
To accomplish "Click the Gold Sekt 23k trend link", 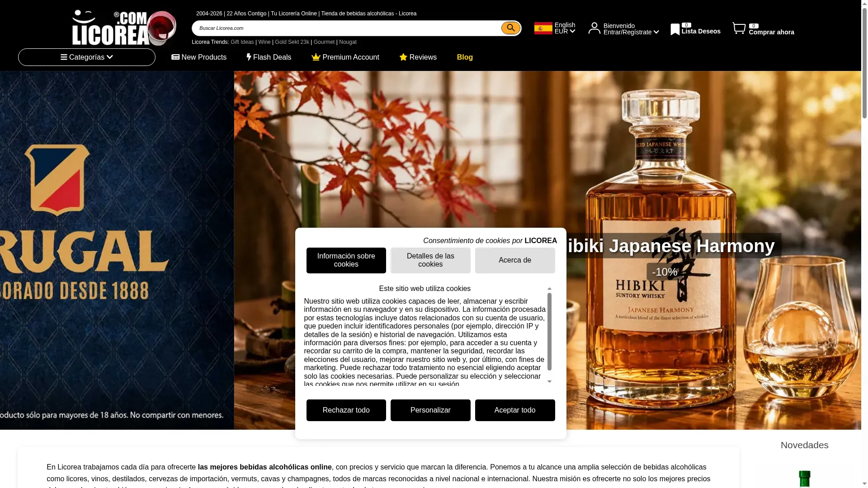I will pos(292,42).
